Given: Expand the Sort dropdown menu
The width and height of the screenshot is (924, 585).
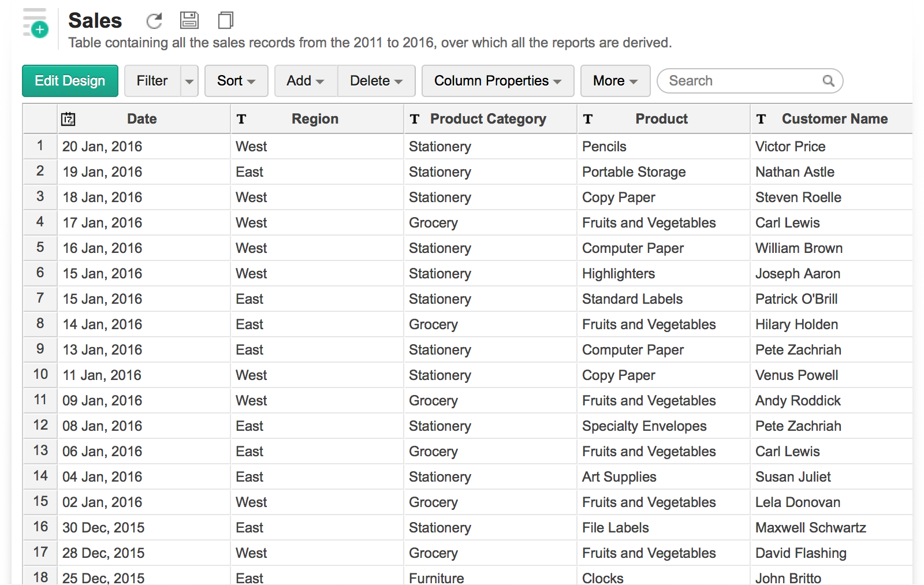Looking at the screenshot, I should tap(236, 81).
